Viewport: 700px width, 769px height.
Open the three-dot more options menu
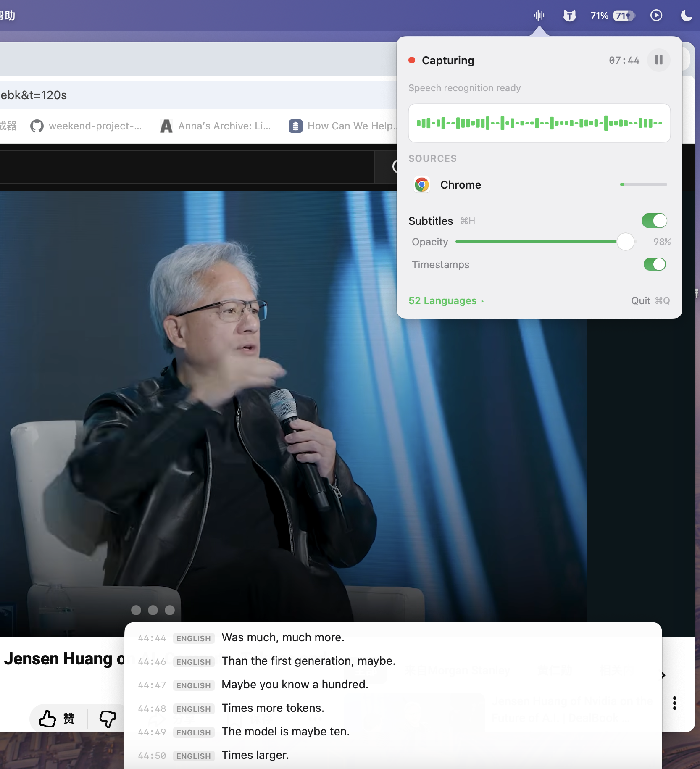pos(674,703)
